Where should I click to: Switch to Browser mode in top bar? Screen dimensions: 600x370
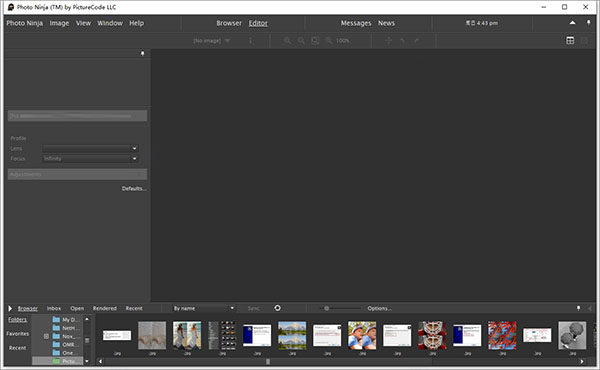coord(229,23)
